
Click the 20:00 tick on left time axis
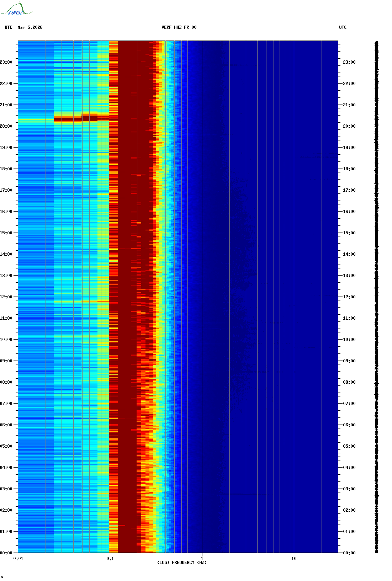click(6, 126)
